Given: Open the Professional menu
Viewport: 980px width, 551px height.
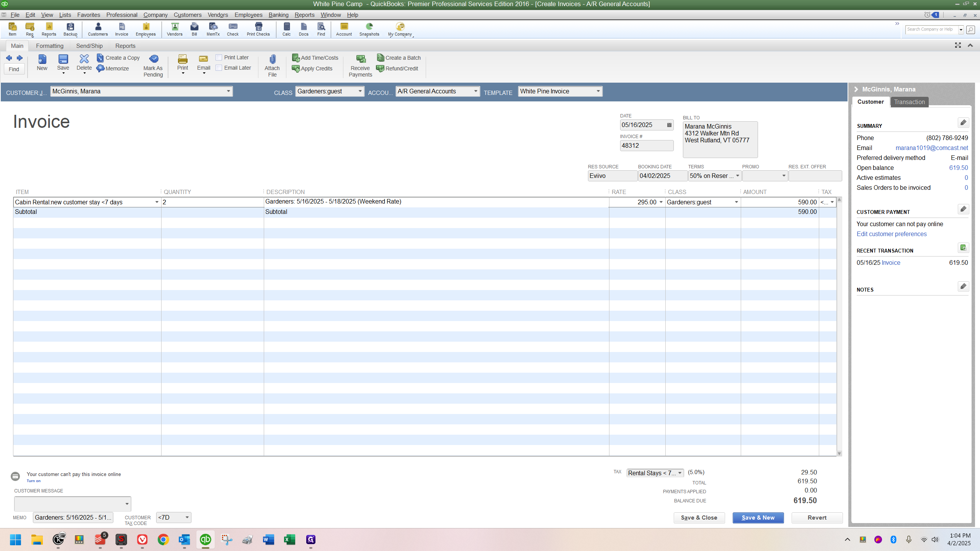Looking at the screenshot, I should click(122, 15).
